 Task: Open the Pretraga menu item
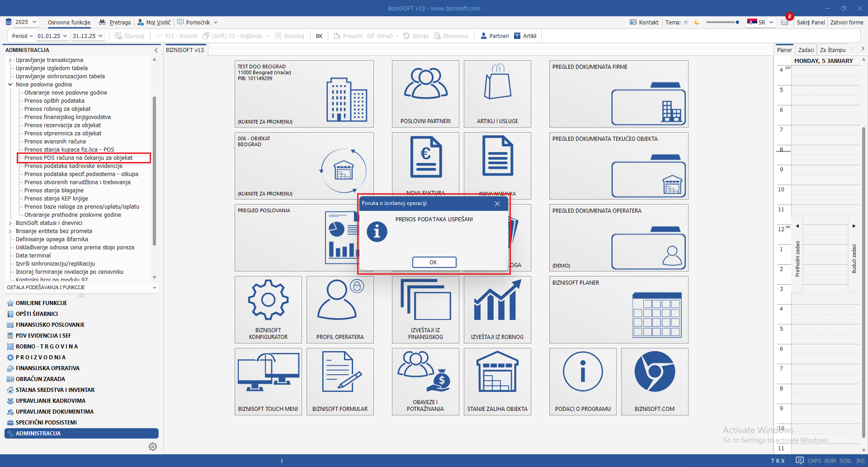pos(115,22)
